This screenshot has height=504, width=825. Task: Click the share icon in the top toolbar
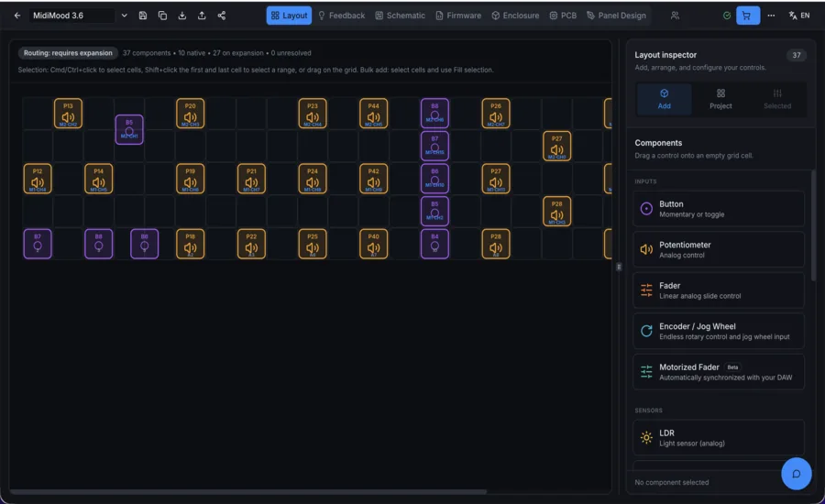point(222,16)
